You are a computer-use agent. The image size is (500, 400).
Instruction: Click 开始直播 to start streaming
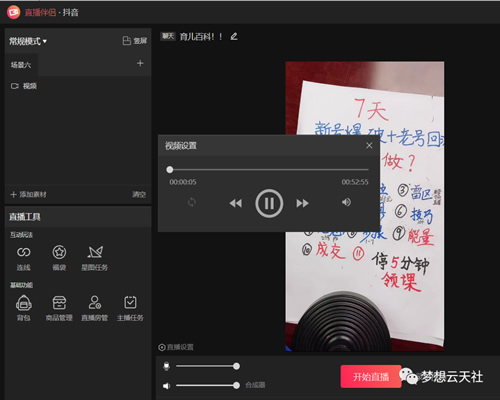[x=371, y=377]
